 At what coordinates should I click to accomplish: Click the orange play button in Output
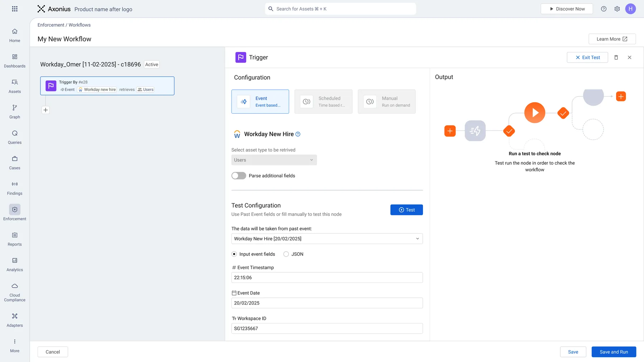click(x=535, y=113)
